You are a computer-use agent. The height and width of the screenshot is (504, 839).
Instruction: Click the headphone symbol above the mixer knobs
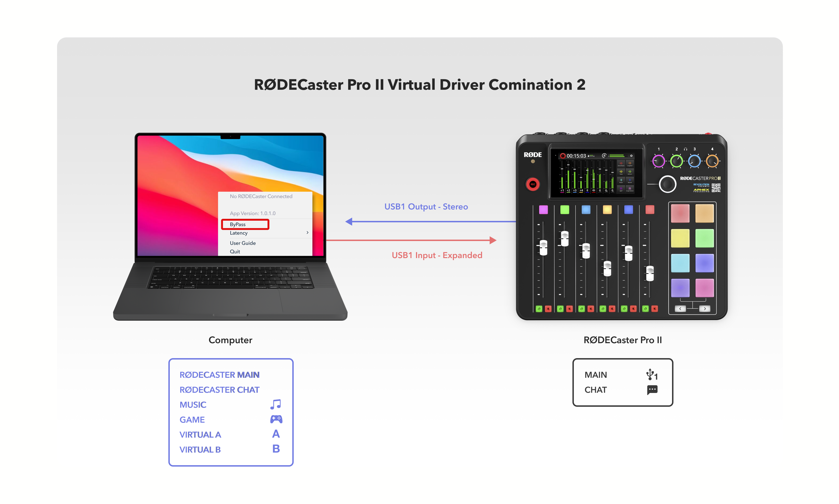(685, 149)
